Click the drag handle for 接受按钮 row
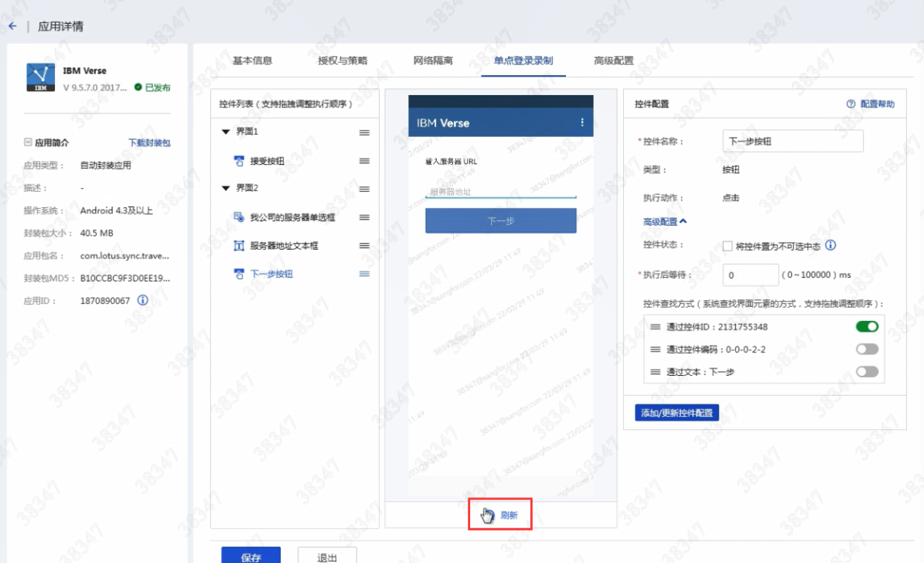This screenshot has width=924, height=563. coord(364,161)
